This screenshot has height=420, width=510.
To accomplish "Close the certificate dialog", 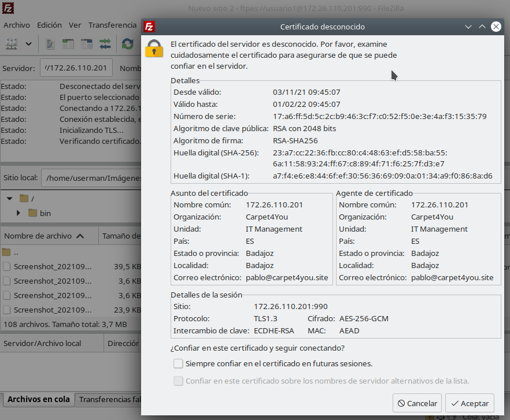I will pos(496,27).
